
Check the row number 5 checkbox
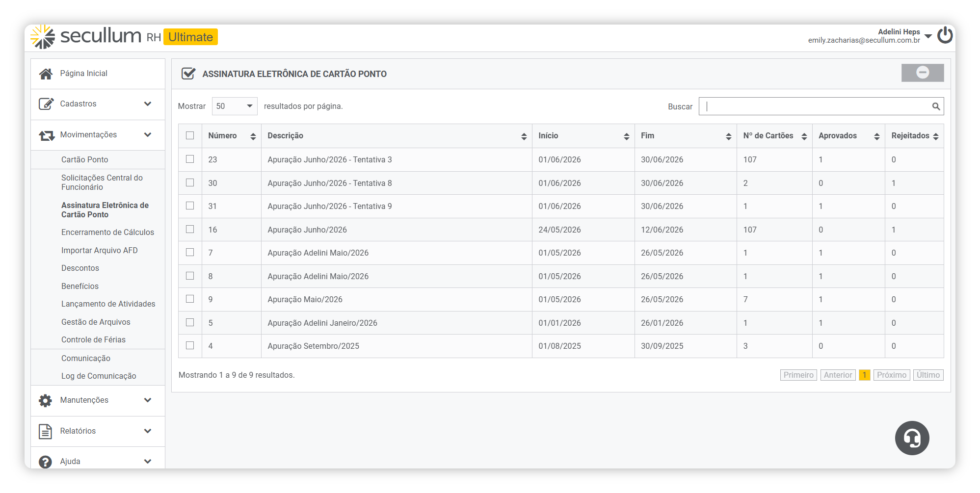click(190, 322)
